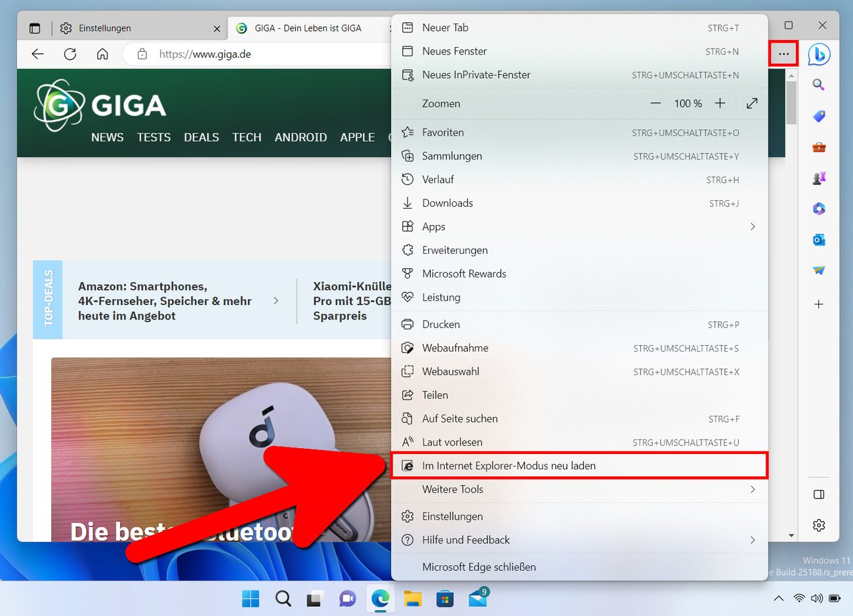
Task: Open Microsoft 365 from the sidebar
Action: coord(818,209)
